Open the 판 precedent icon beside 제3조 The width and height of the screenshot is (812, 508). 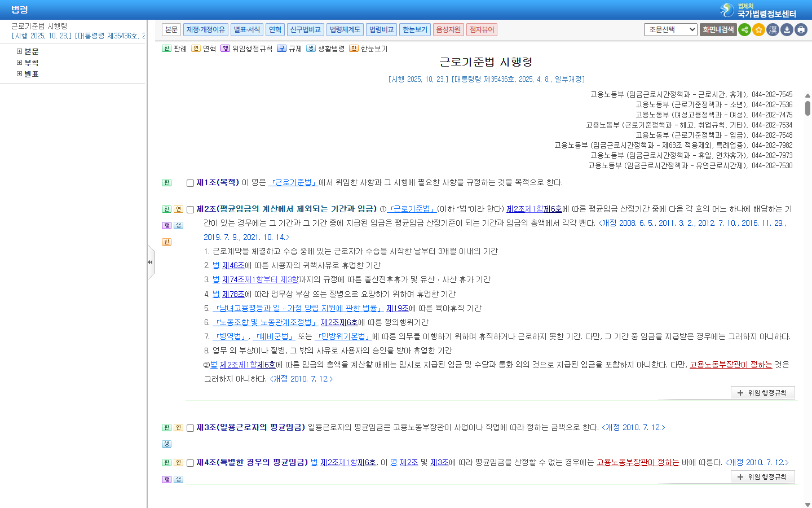pyautogui.click(x=166, y=428)
